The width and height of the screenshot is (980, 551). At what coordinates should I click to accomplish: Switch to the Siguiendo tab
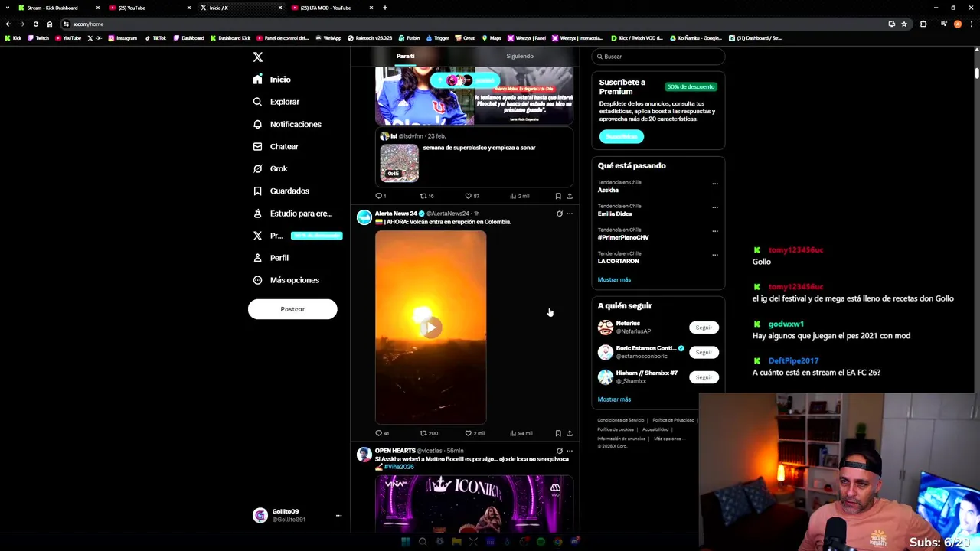coord(520,56)
